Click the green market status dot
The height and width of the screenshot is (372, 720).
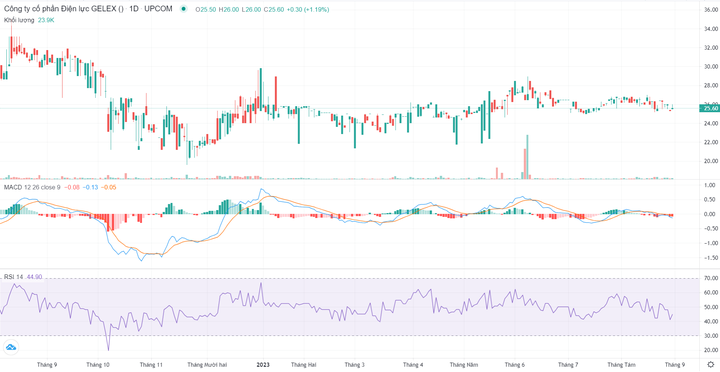(x=184, y=9)
